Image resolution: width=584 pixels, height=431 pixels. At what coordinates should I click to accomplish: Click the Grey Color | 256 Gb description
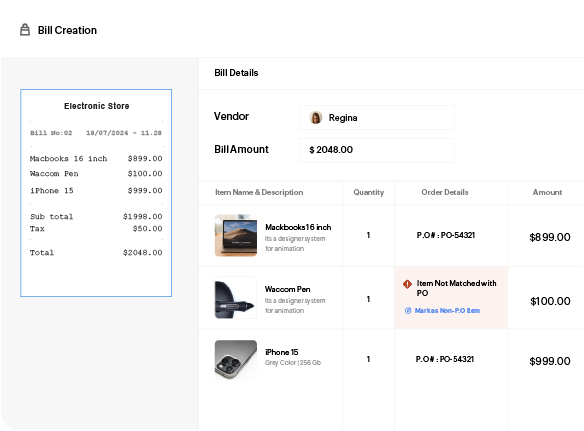point(293,362)
